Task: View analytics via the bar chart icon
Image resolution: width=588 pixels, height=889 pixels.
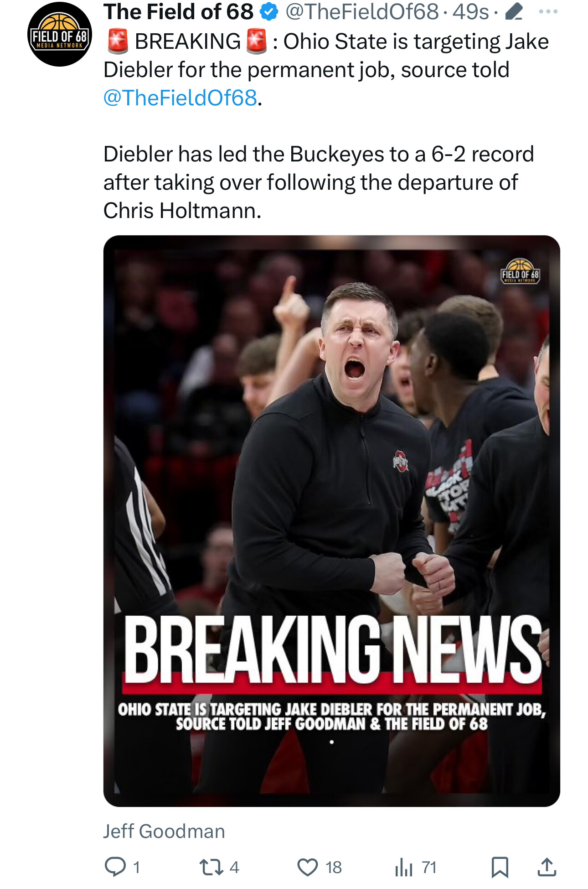Action: 404,867
